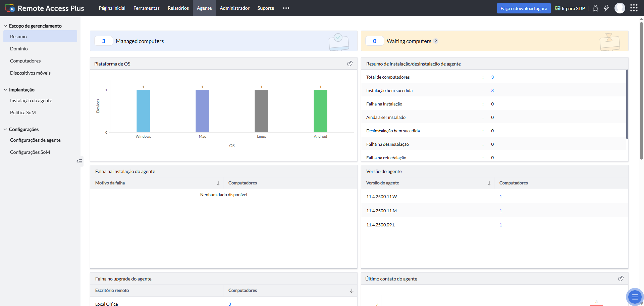Open Ir para SDP link
Viewport: 644px width, 306px height.
(x=570, y=8)
